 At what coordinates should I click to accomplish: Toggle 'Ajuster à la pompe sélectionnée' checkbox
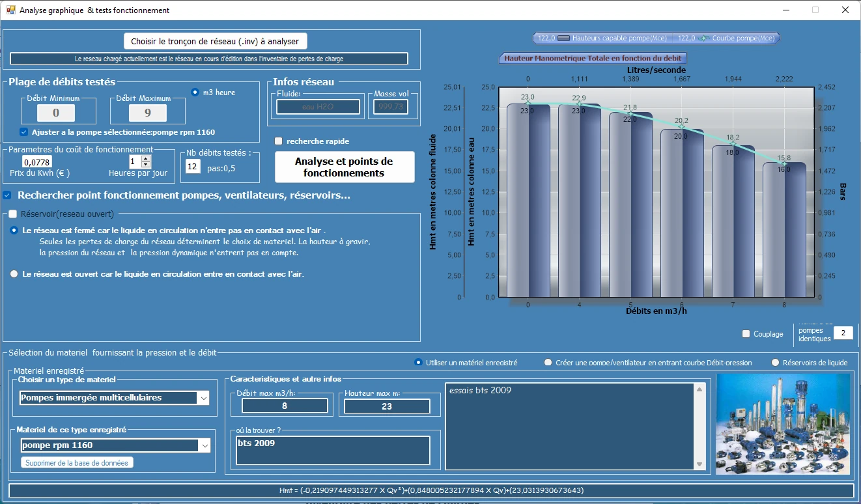point(24,132)
